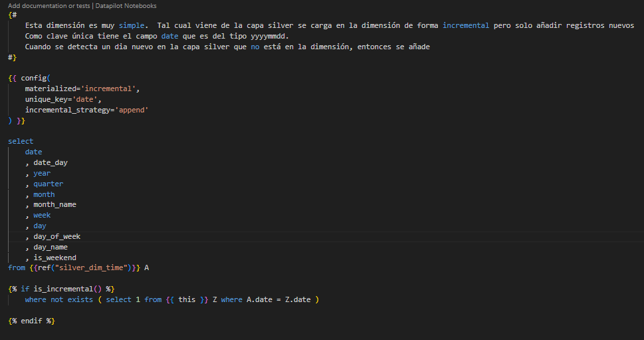The image size is (644, 340).
Task: Click the month_name column
Action: (54, 204)
